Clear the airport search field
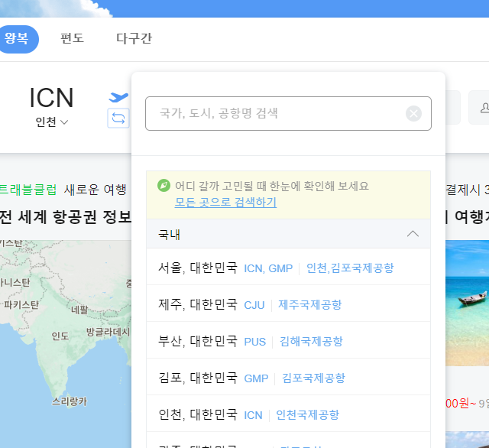This screenshot has height=448, width=489. [x=413, y=113]
